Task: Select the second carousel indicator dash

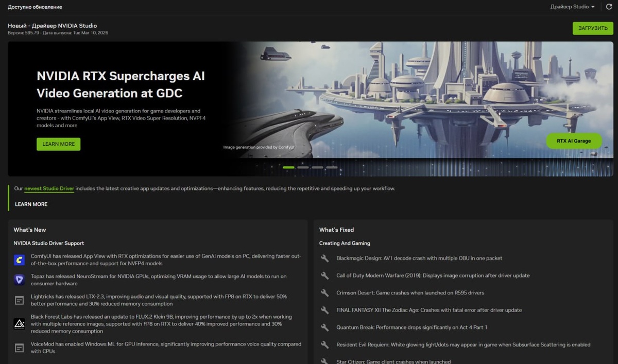Action: [303, 167]
